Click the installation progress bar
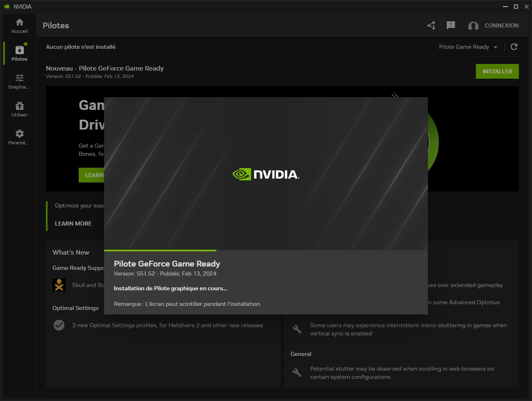Viewport: 532px width, 401px height. (x=266, y=251)
